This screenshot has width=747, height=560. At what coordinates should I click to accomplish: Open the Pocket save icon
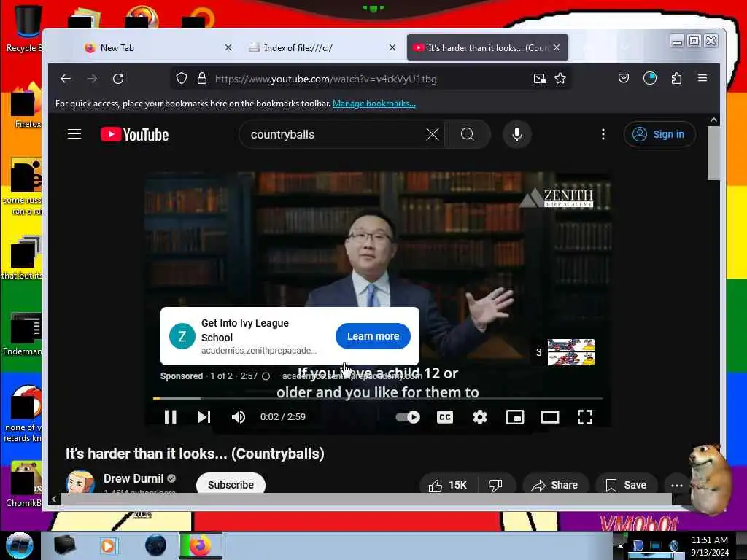624,78
